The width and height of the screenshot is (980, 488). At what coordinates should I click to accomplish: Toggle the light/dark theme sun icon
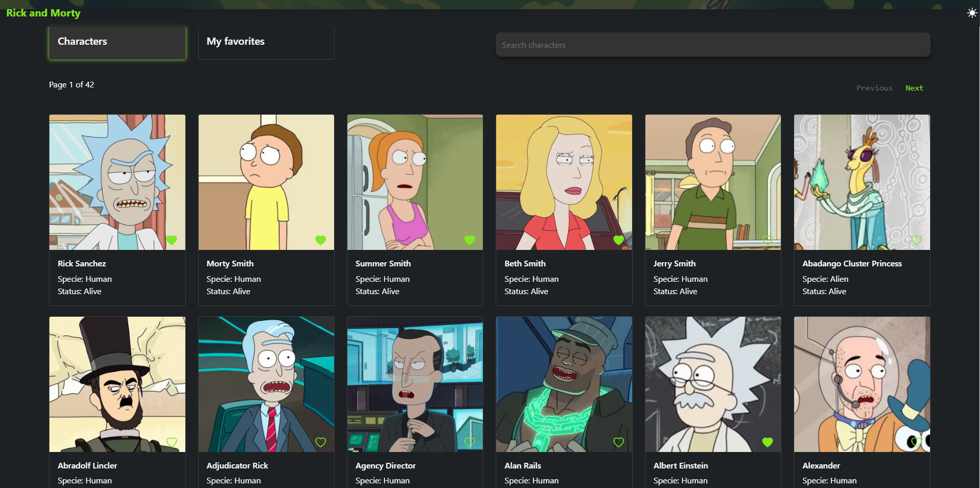(x=971, y=13)
